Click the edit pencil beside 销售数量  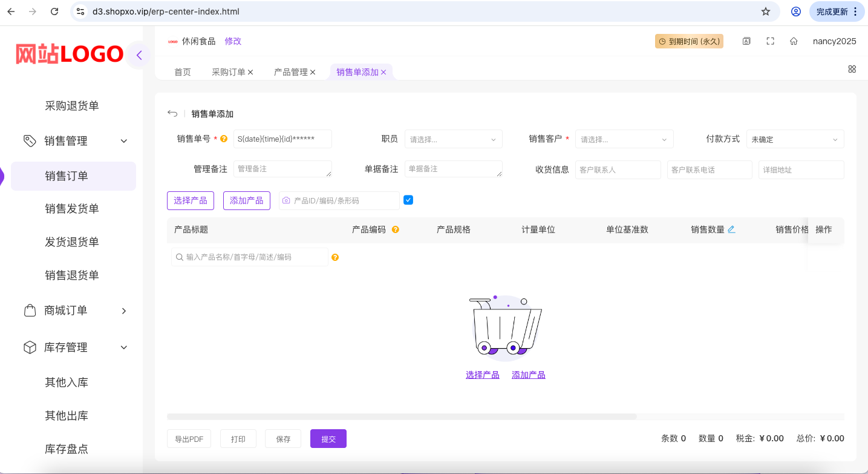click(x=731, y=229)
